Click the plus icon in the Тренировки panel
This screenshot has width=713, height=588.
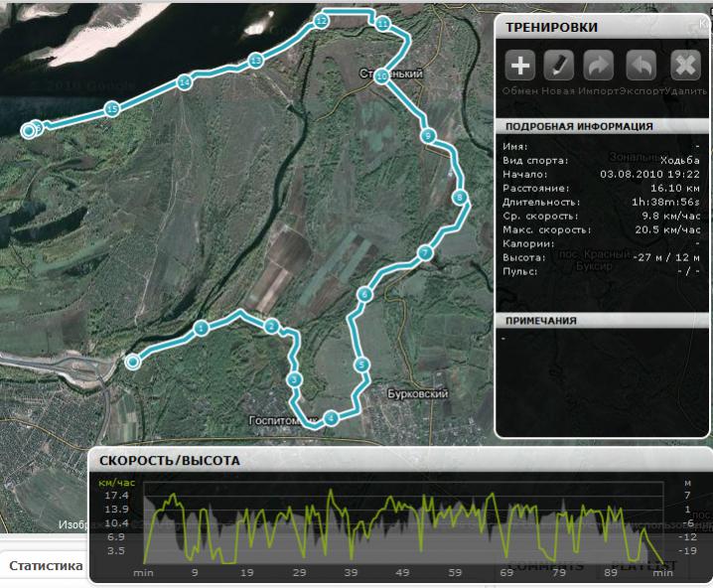pos(521,66)
